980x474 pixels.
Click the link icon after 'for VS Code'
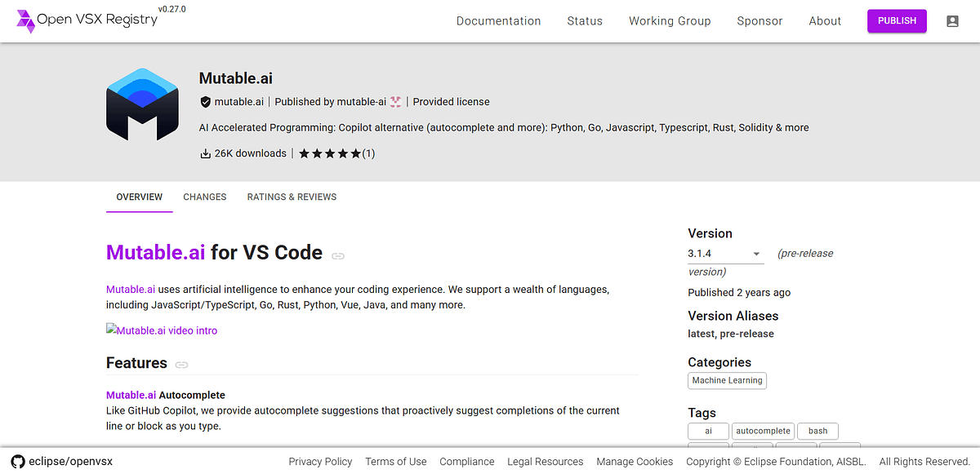pyautogui.click(x=338, y=255)
